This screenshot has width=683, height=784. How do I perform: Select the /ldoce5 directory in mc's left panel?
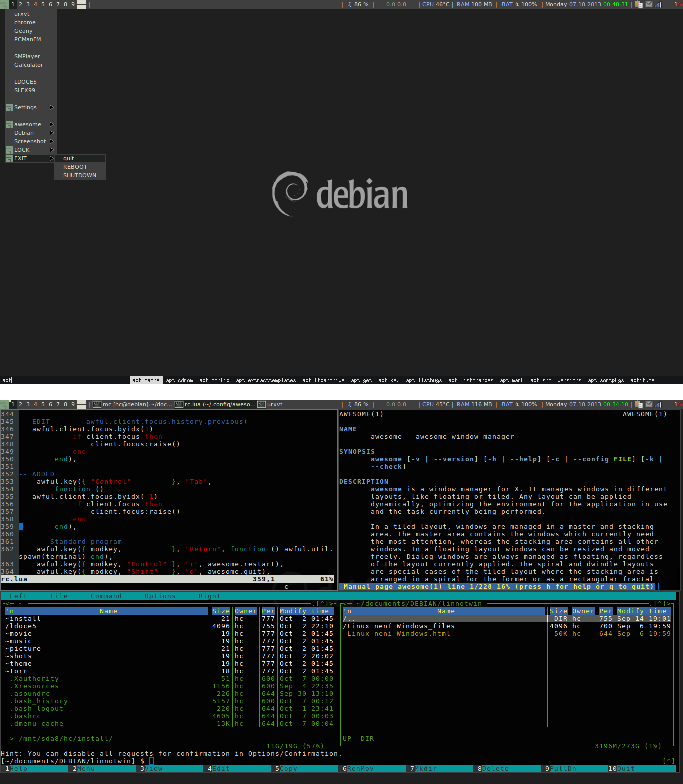point(21,626)
